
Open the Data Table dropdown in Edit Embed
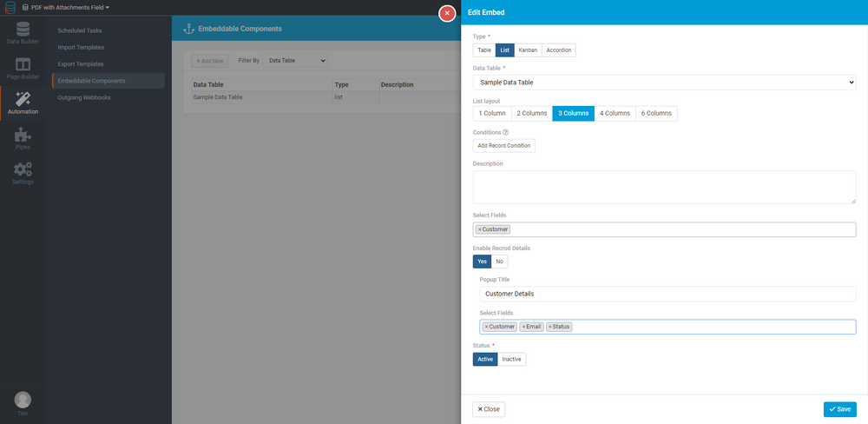pyautogui.click(x=664, y=83)
